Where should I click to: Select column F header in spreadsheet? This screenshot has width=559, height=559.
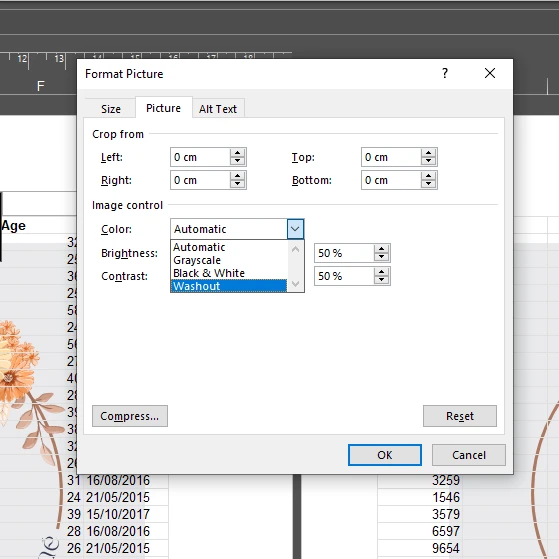coord(40,86)
